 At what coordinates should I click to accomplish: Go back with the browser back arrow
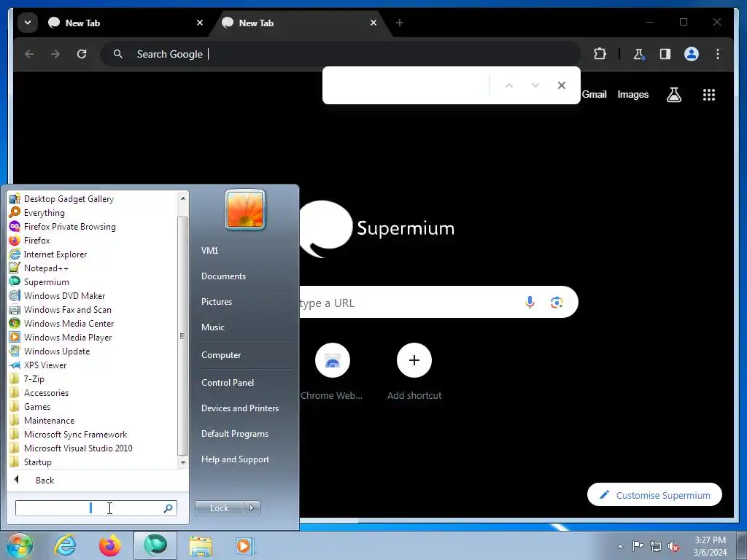coord(29,54)
